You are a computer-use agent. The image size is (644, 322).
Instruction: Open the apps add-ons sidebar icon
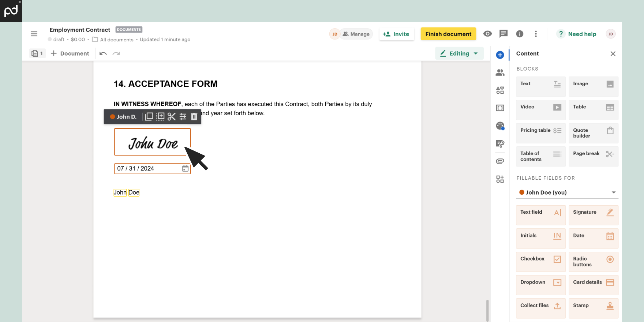tap(500, 179)
